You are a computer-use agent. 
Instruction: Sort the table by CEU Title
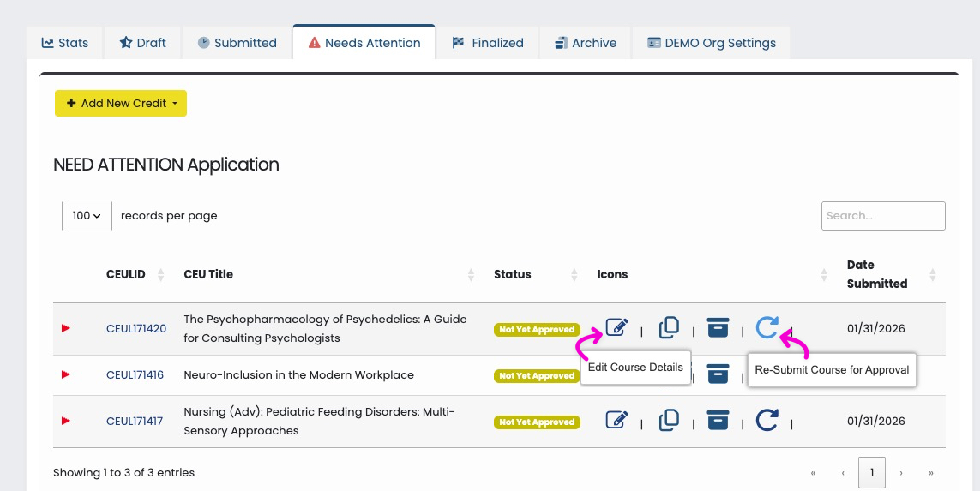208,274
